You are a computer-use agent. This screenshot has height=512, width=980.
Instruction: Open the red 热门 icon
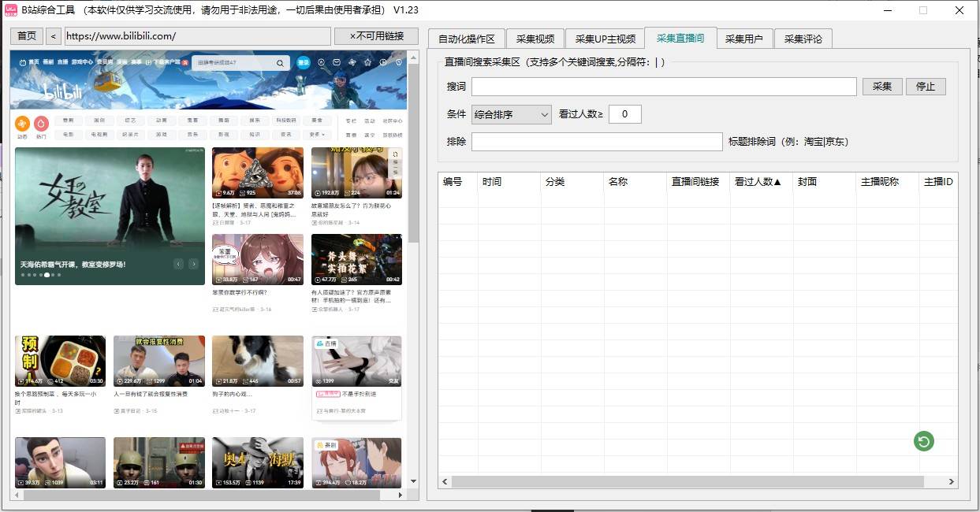(x=41, y=124)
